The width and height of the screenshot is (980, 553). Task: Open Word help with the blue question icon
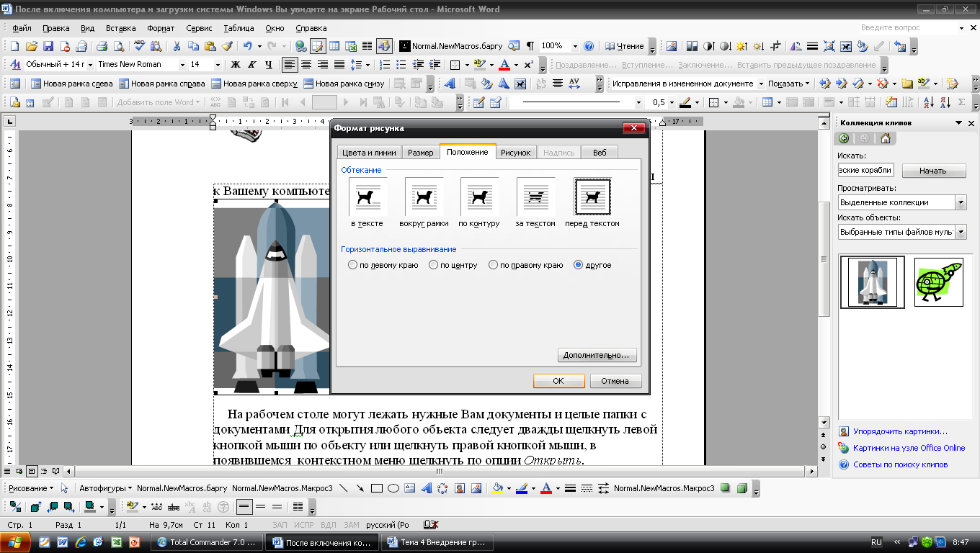click(589, 46)
